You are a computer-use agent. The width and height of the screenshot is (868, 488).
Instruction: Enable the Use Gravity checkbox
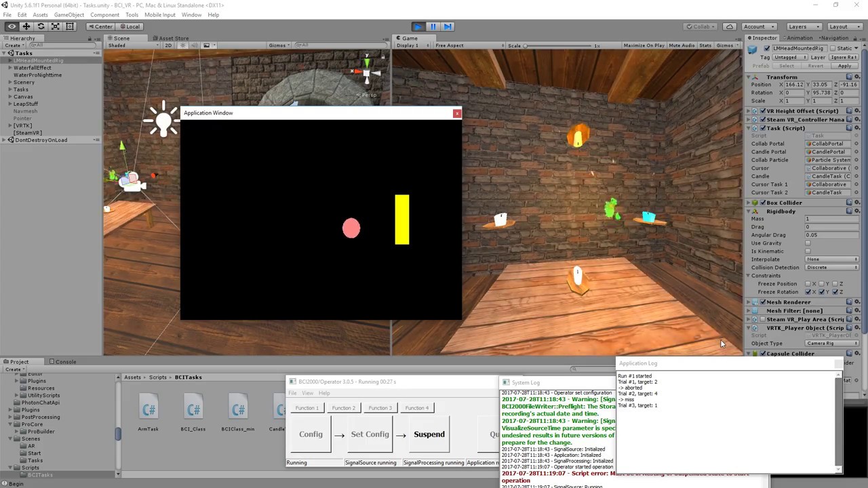[x=808, y=243]
